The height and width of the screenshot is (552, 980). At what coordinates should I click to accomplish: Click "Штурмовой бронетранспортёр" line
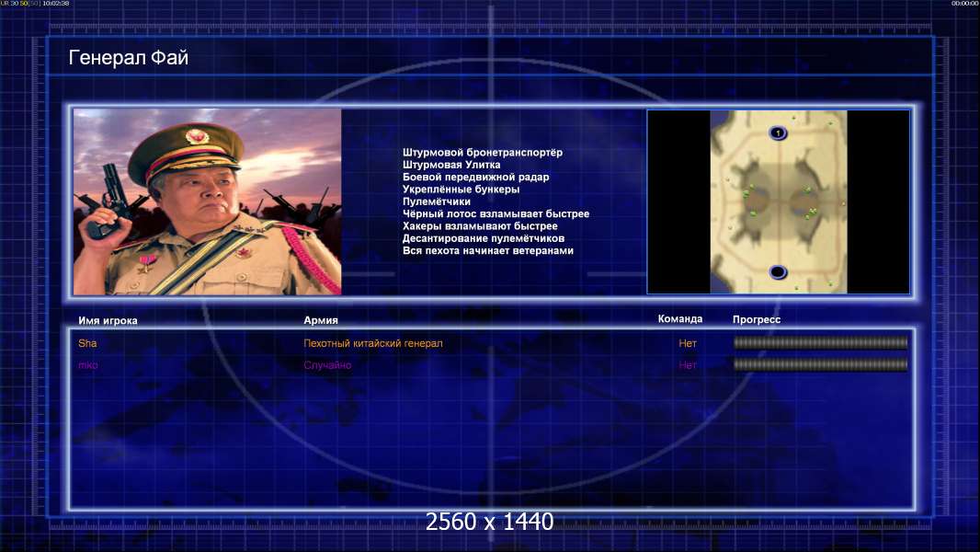[x=483, y=153]
